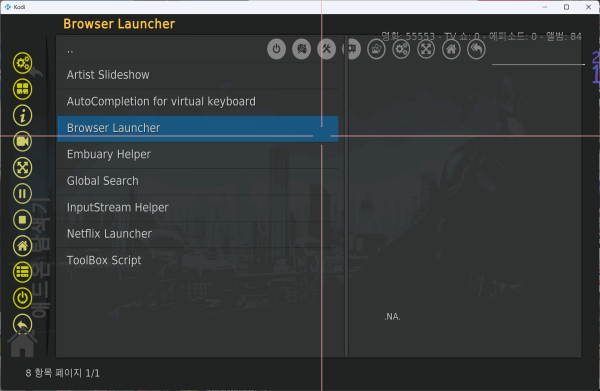Stop playback with yellow stop icon
This screenshot has width=600, height=391.
(23, 220)
